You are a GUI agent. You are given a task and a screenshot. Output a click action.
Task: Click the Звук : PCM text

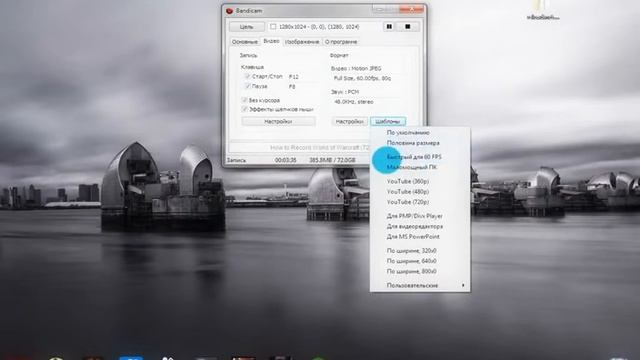[345, 92]
